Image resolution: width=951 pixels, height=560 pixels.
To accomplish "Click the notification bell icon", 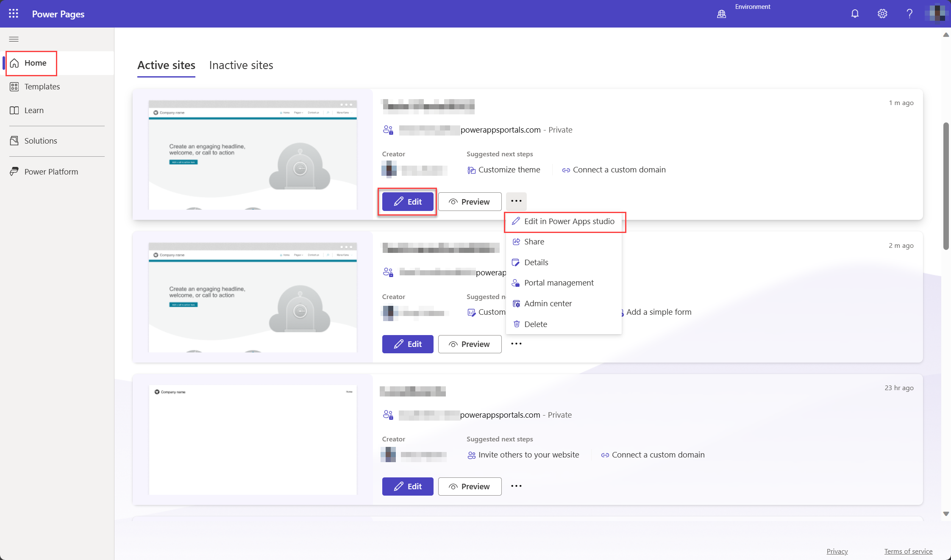I will click(855, 13).
